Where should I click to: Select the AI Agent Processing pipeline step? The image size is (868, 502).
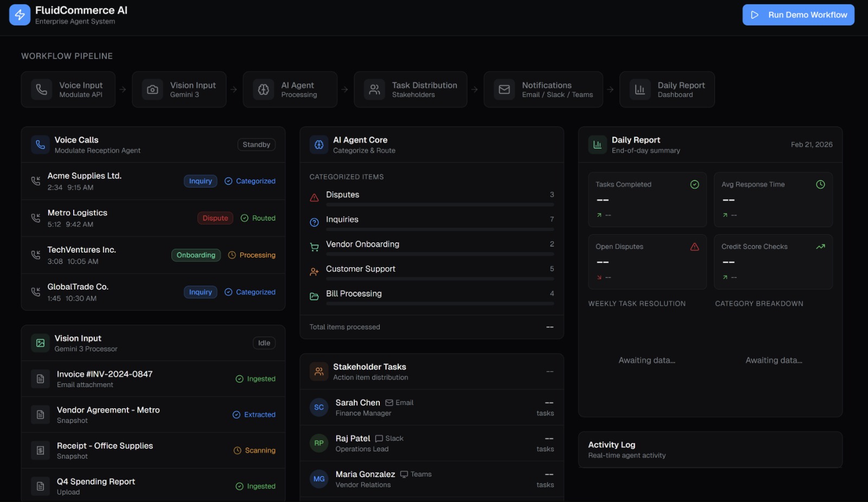[290, 89]
